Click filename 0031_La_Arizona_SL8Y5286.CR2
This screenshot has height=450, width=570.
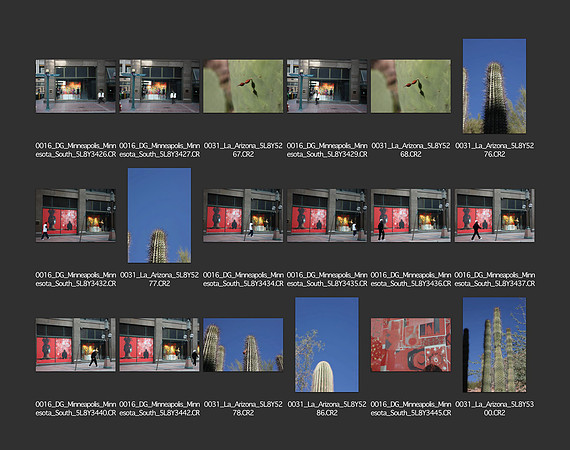point(327,409)
